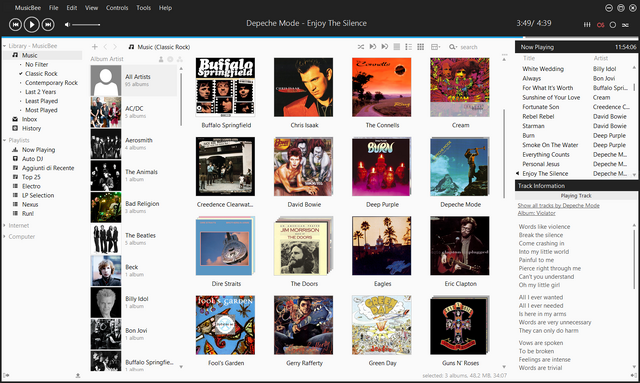Viewport: 640px width, 383px height.
Task: Click the play button in player header
Action: (x=31, y=24)
